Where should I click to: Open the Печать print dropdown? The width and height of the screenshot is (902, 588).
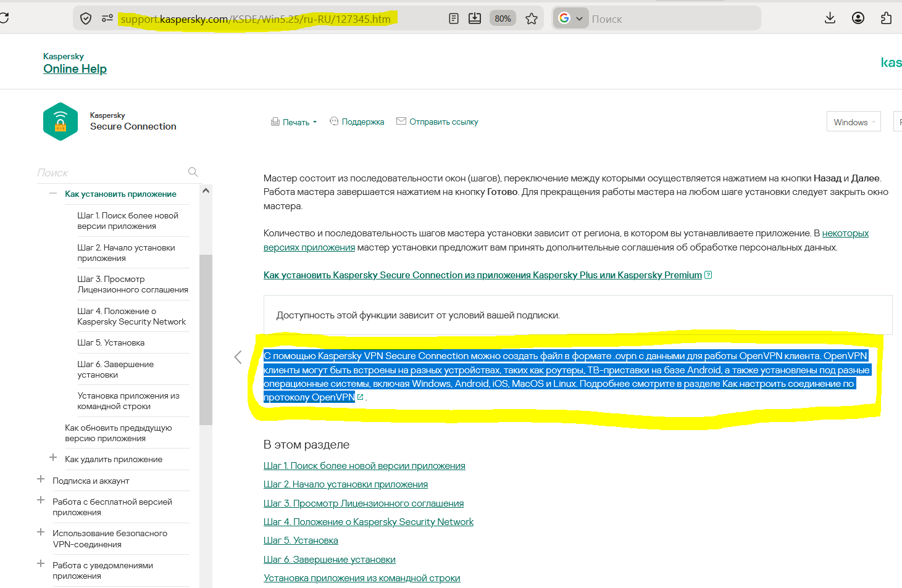[294, 122]
